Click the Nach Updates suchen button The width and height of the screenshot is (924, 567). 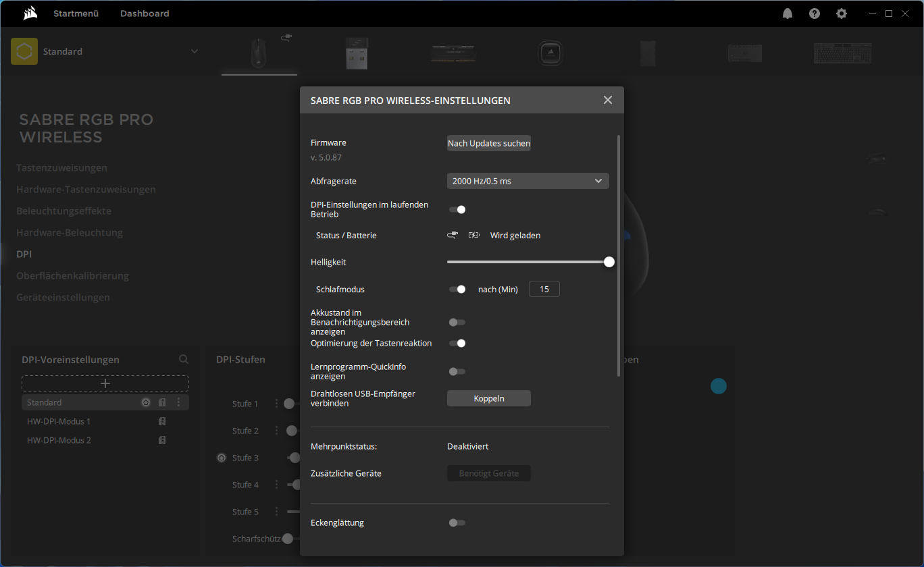(x=489, y=143)
